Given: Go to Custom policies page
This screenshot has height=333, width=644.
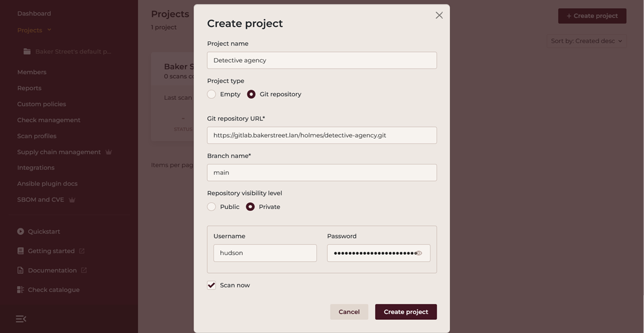Looking at the screenshot, I should [x=41, y=104].
